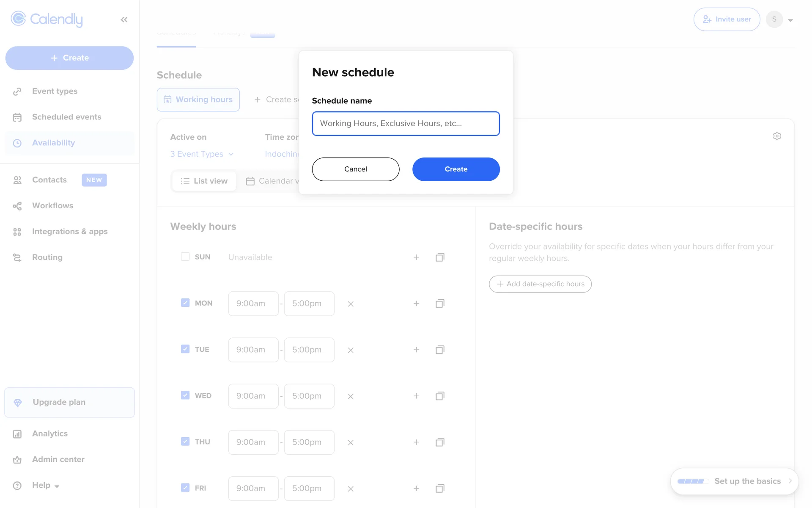
Task: Open the account avatar dropdown arrow
Action: point(790,20)
